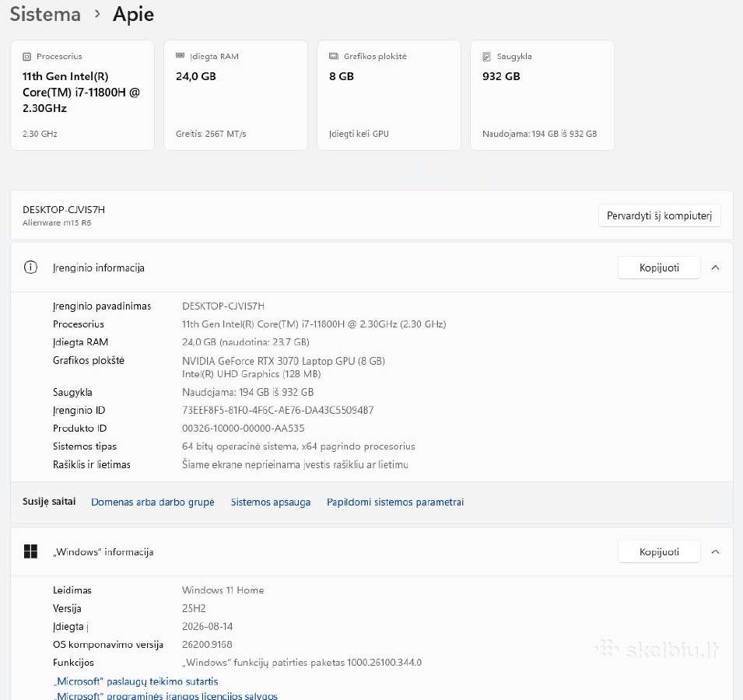The height and width of the screenshot is (700, 743).
Task: Click Įdiegti keli GPU text in graphics card
Action: tap(359, 134)
